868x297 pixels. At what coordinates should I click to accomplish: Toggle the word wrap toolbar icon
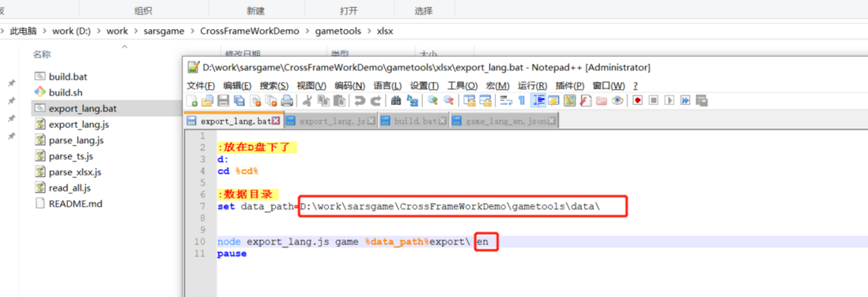[x=505, y=100]
